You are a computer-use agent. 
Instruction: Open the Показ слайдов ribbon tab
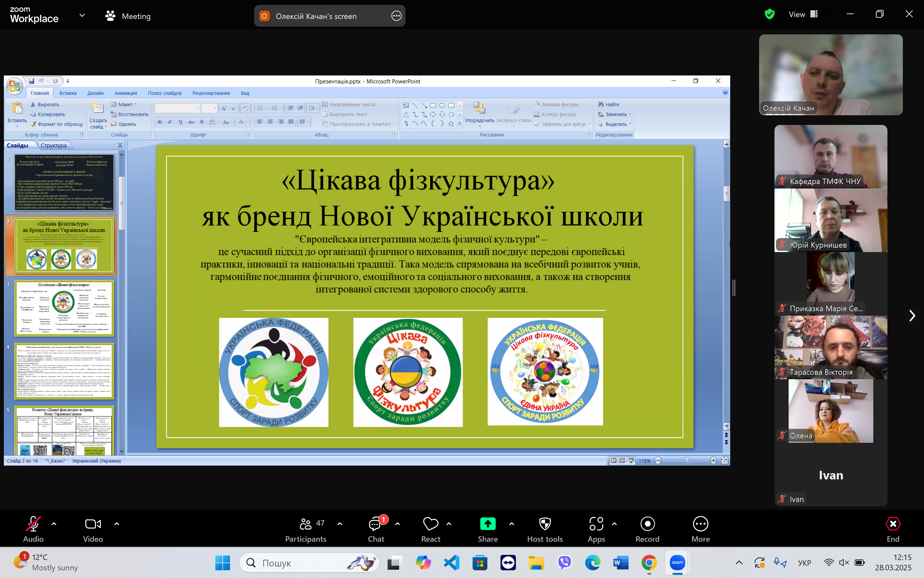point(165,93)
